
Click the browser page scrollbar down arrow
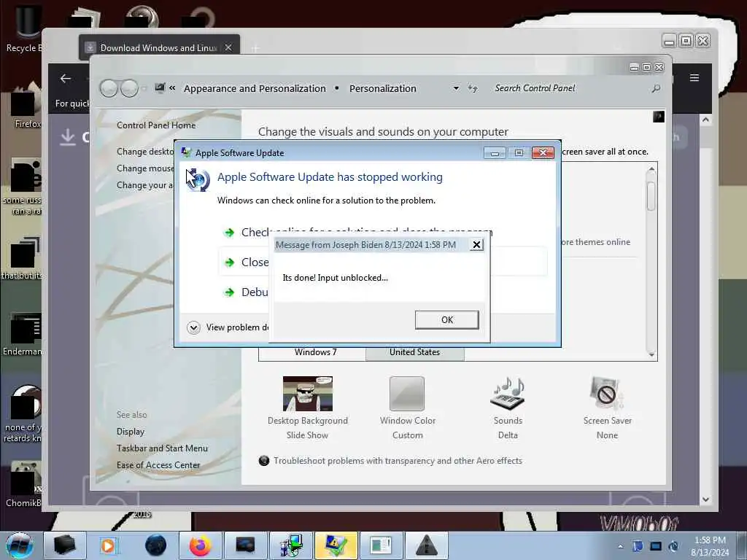coord(705,499)
